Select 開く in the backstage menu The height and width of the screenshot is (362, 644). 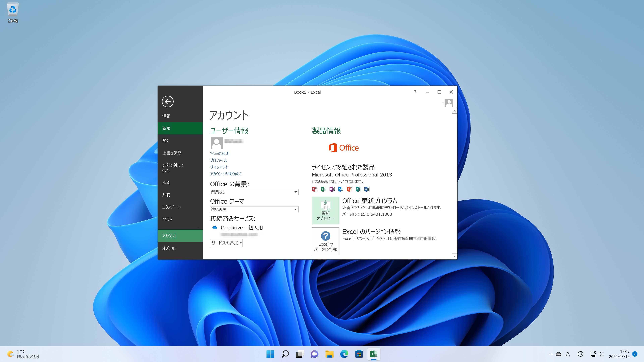coord(180,141)
